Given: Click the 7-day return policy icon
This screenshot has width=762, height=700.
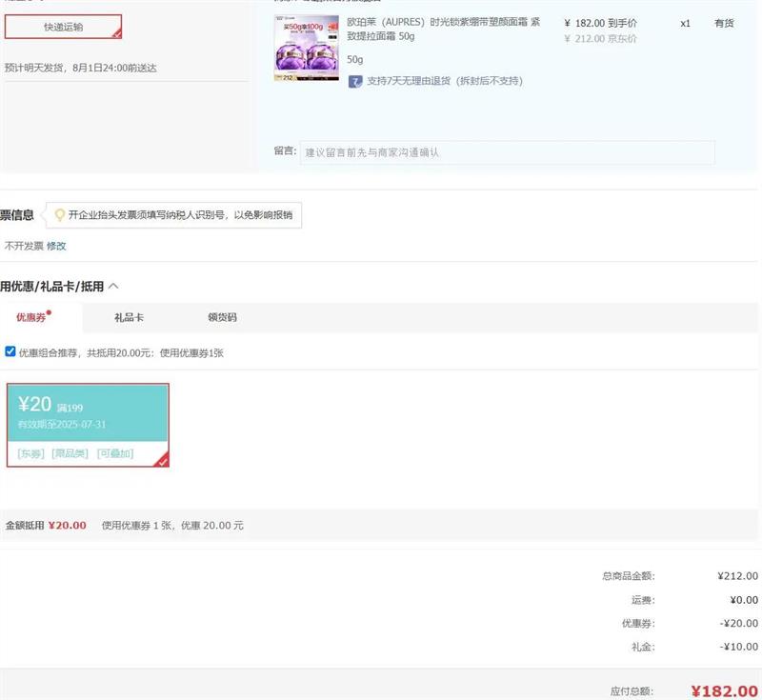Looking at the screenshot, I should (x=354, y=81).
